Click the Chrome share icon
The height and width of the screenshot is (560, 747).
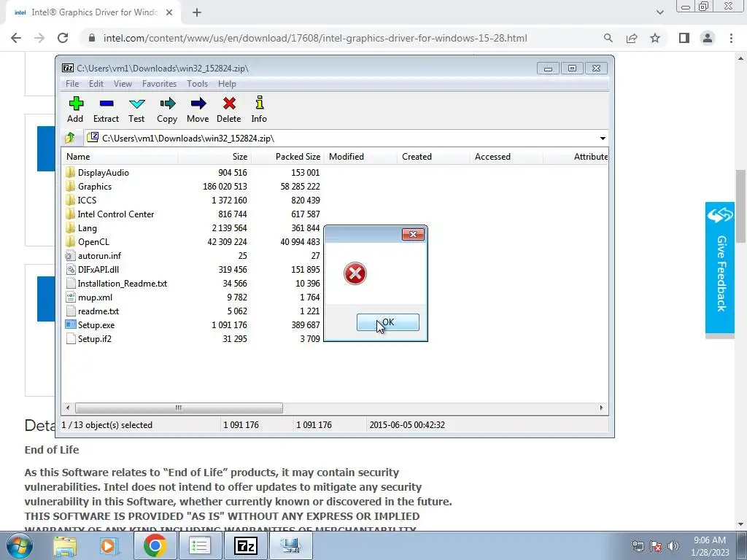point(632,38)
